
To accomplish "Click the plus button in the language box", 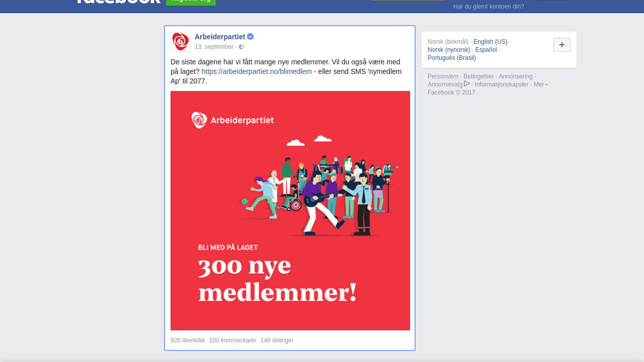I will [562, 45].
